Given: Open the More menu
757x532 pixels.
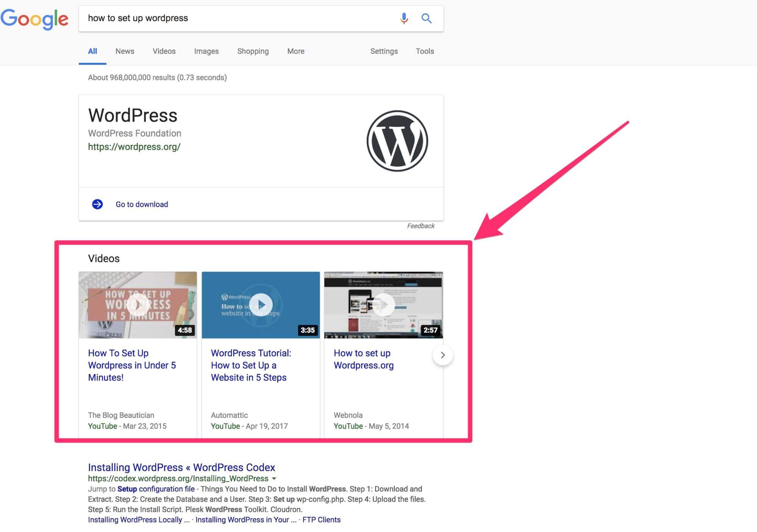Looking at the screenshot, I should [296, 51].
